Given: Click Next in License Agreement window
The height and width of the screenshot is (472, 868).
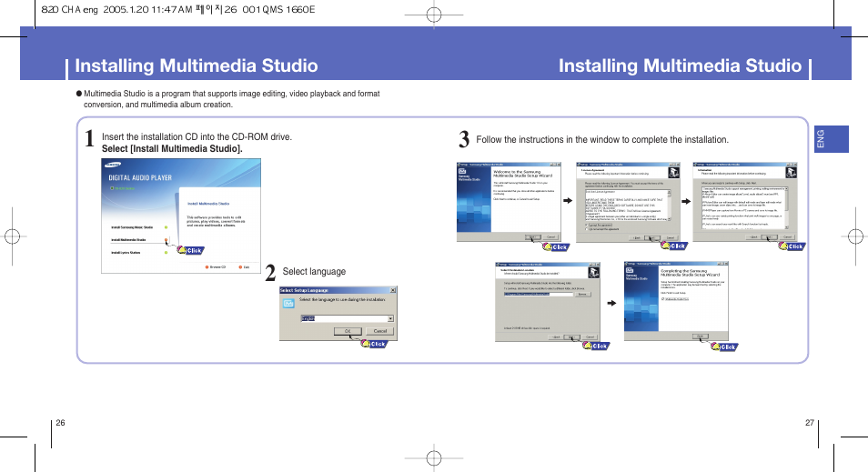Looking at the screenshot, I should pyautogui.click(x=652, y=238).
